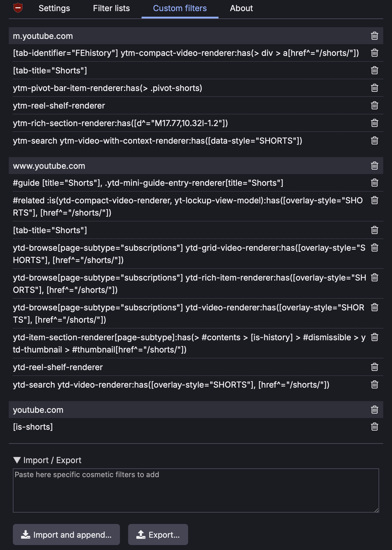Delete the entire www.youtube.com filter group
392x550 pixels.
coord(375,166)
